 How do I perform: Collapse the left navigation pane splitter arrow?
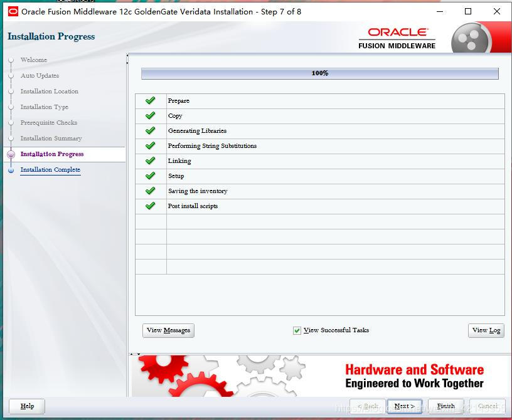(x=127, y=56)
